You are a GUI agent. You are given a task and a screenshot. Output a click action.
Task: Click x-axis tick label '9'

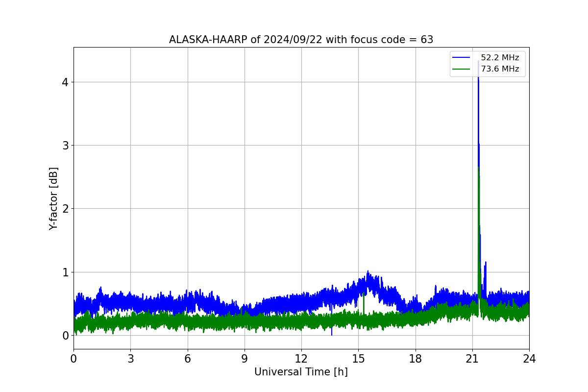tap(245, 359)
